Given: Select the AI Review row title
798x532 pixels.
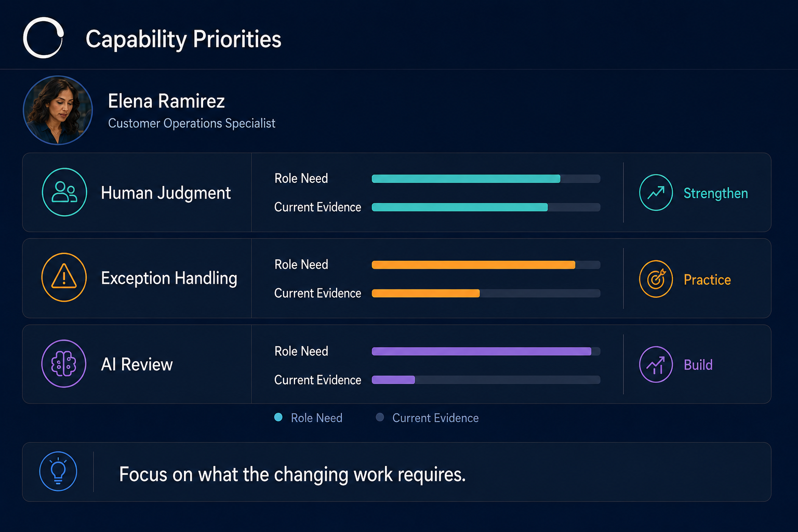Looking at the screenshot, I should pyautogui.click(x=137, y=364).
